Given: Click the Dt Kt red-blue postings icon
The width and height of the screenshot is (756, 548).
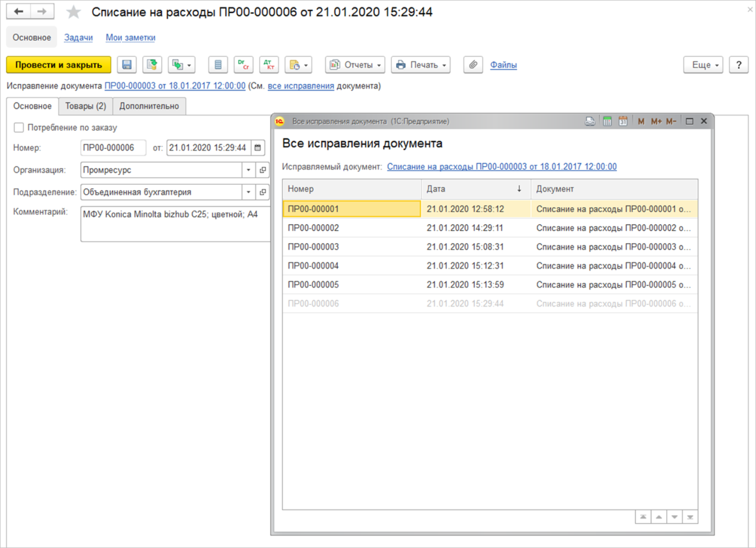Looking at the screenshot, I should coord(269,64).
